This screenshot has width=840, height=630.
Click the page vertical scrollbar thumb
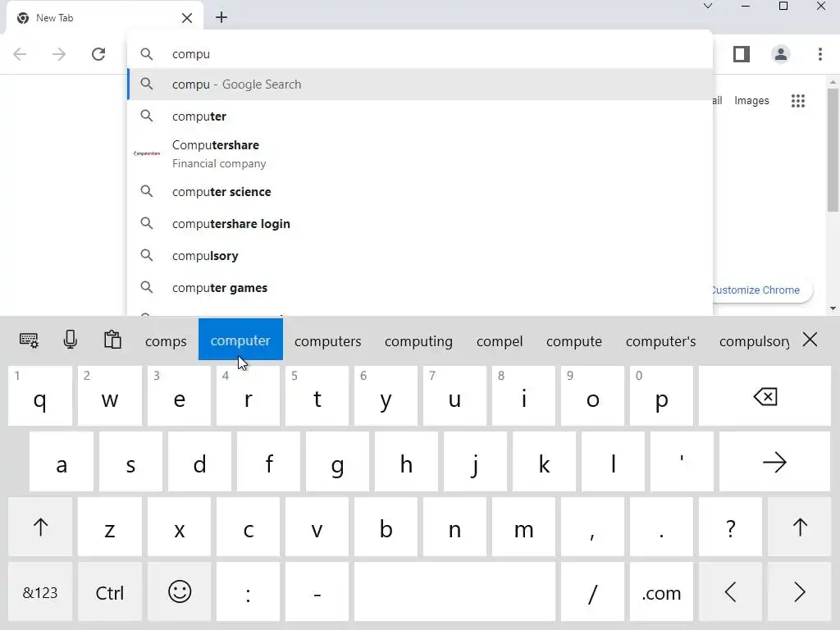tap(833, 150)
